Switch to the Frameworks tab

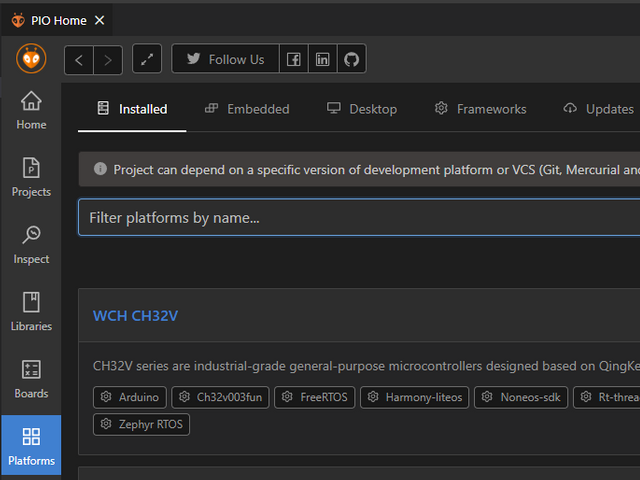click(480, 109)
